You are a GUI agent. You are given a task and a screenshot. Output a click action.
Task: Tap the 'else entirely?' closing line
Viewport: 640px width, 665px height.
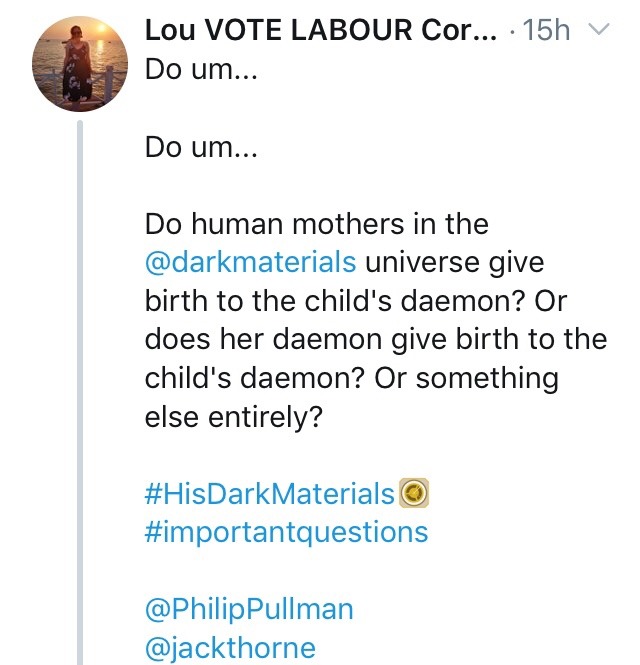pos(234,417)
